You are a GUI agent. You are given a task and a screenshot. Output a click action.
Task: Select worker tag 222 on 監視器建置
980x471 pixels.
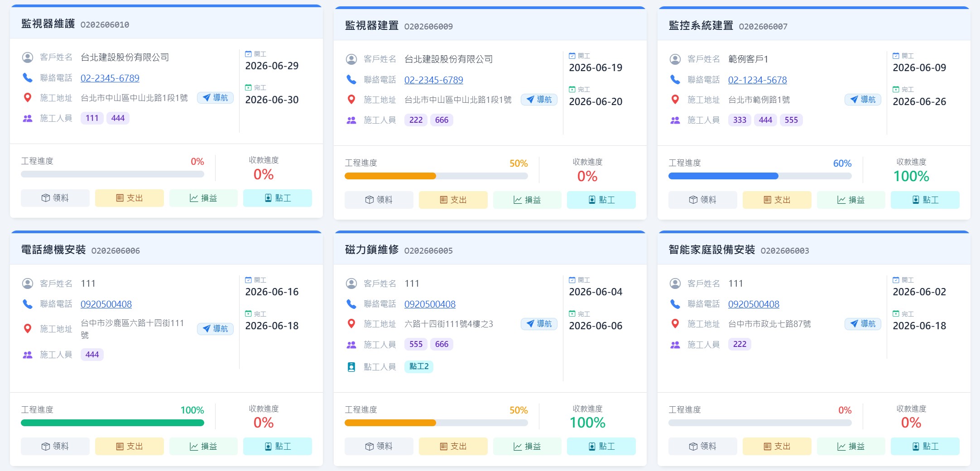point(416,120)
